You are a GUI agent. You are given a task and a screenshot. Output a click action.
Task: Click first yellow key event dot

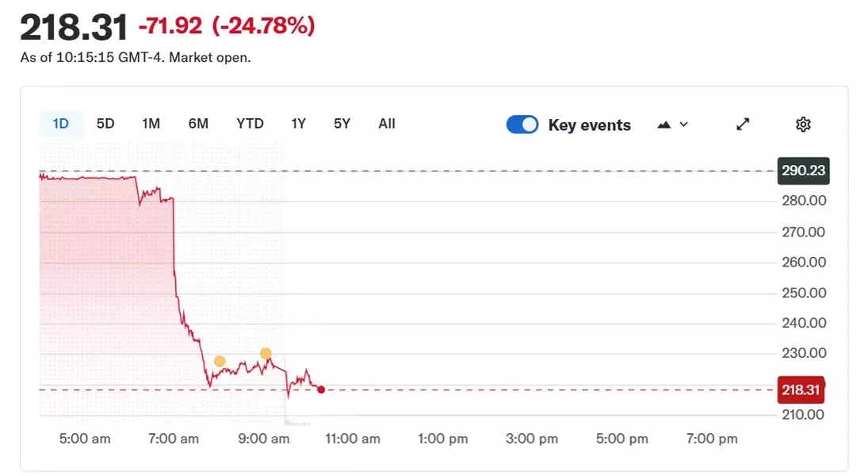[220, 361]
